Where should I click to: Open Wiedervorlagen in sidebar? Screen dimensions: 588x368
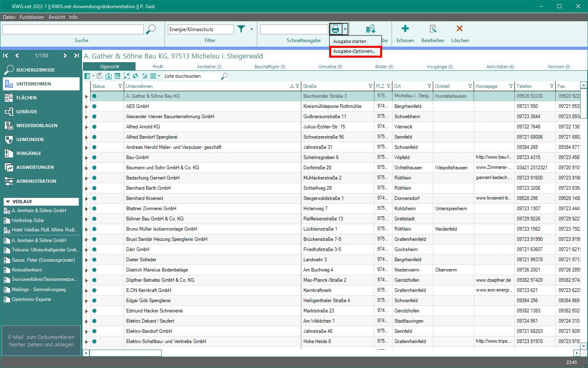coord(41,126)
